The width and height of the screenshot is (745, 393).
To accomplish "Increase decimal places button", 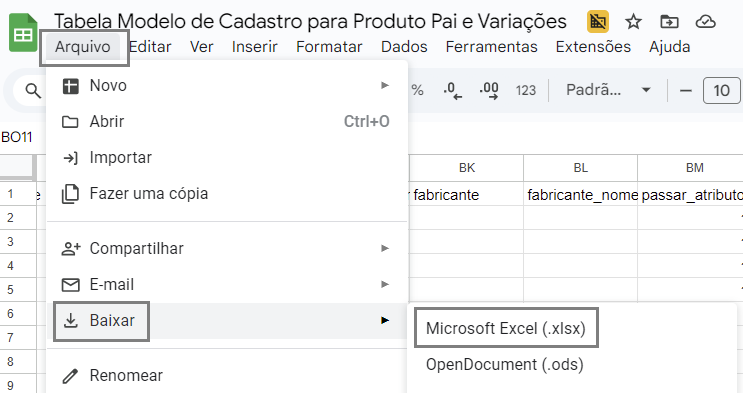I will point(489,90).
